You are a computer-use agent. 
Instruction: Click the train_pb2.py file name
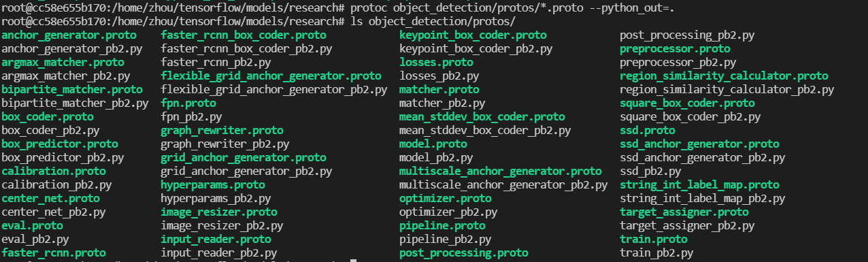pyautogui.click(x=656, y=252)
